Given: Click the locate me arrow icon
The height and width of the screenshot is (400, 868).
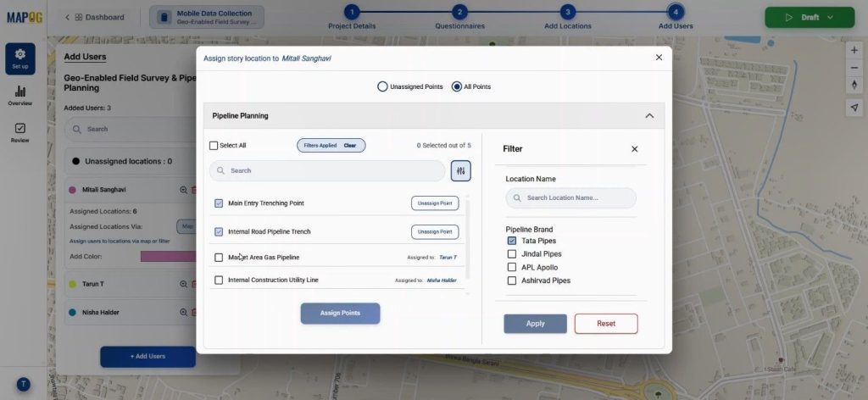Looking at the screenshot, I should click(854, 107).
